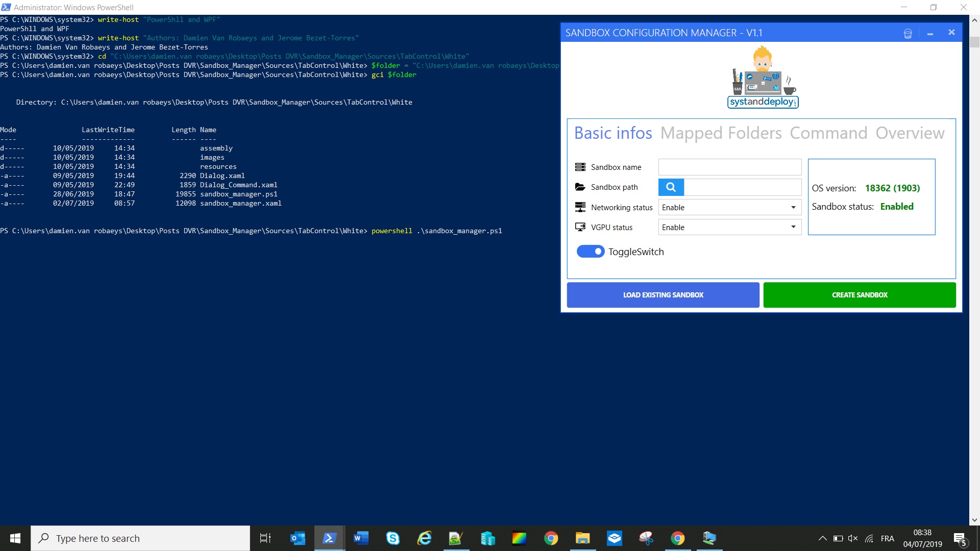Open the Command tab
The image size is (980, 551).
click(828, 133)
